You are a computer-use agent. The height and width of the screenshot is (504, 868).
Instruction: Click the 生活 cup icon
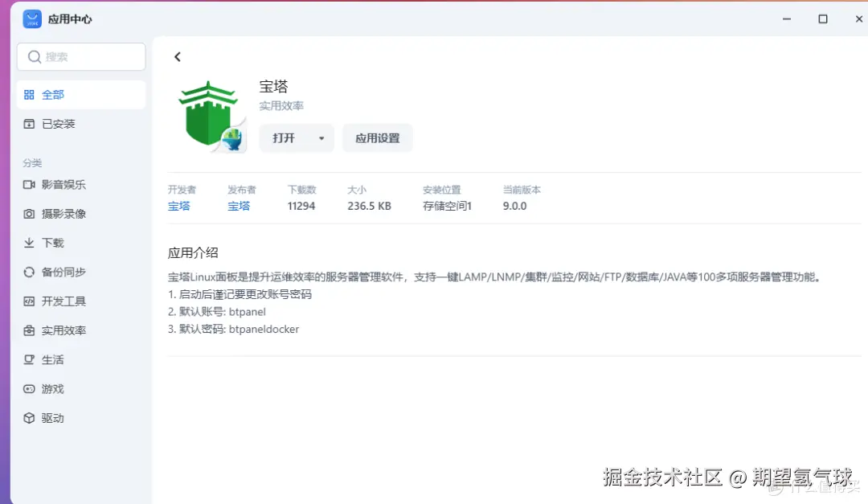tap(30, 359)
